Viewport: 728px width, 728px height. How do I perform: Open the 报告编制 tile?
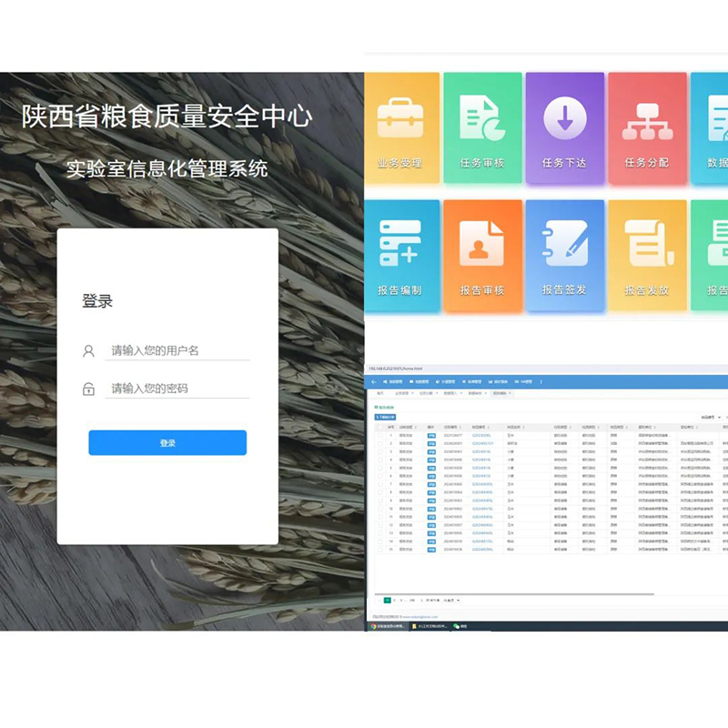coord(401,256)
